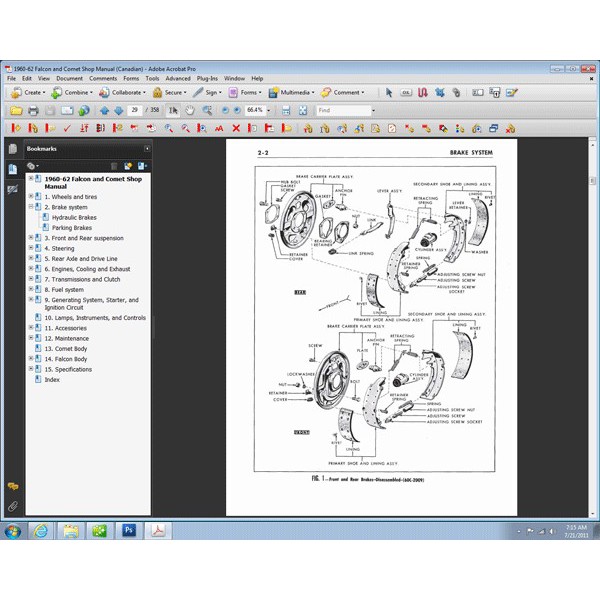Click the zoom in round button

[237, 110]
